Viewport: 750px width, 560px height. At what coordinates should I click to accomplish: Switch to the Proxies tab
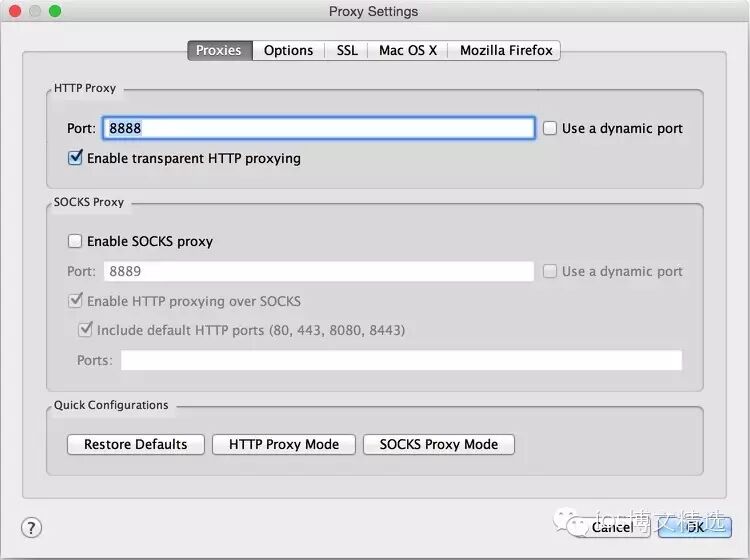coord(220,50)
